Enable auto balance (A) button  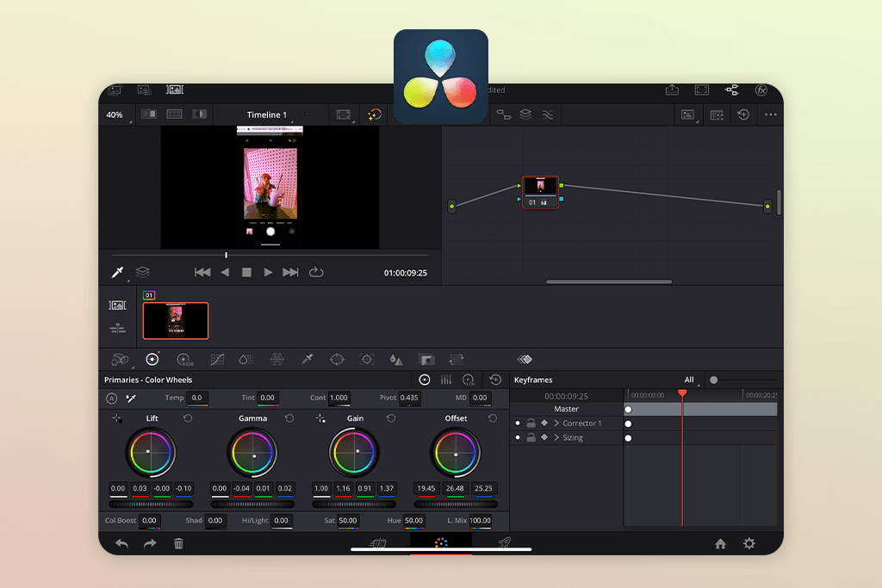pos(111,399)
